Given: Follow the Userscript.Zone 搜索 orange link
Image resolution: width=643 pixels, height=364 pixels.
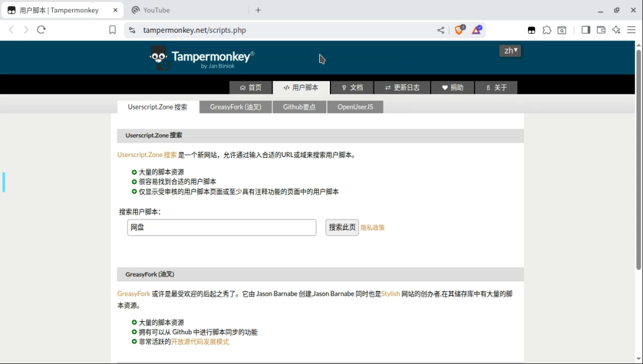Looking at the screenshot, I should (147, 155).
